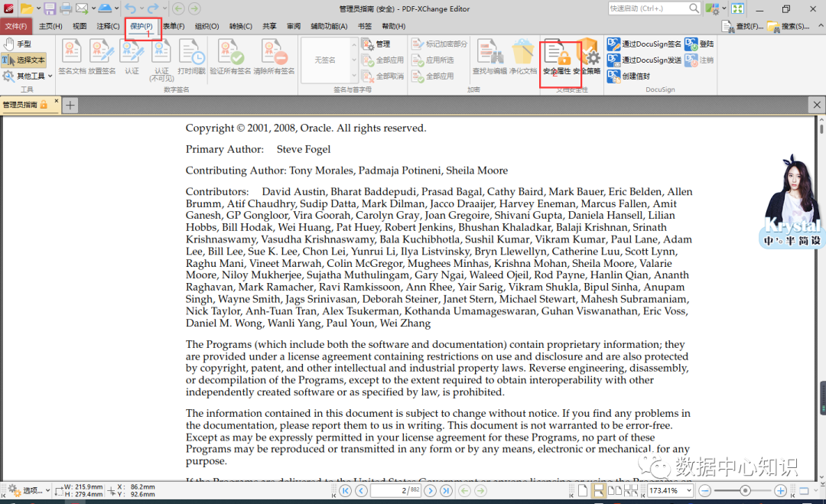Screen dimensions: 826x504
Task: Click zoom in plus button
Action: 780,491
